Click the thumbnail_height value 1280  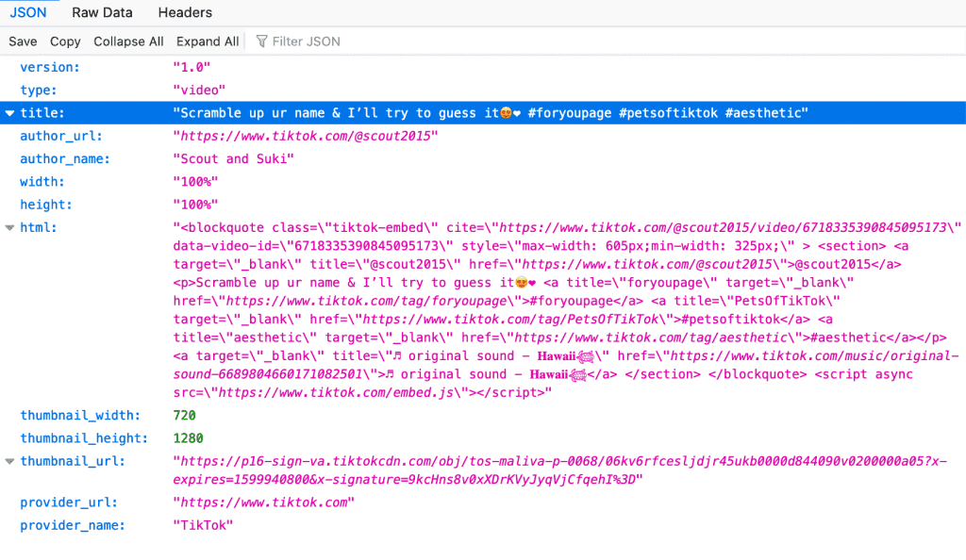189,438
